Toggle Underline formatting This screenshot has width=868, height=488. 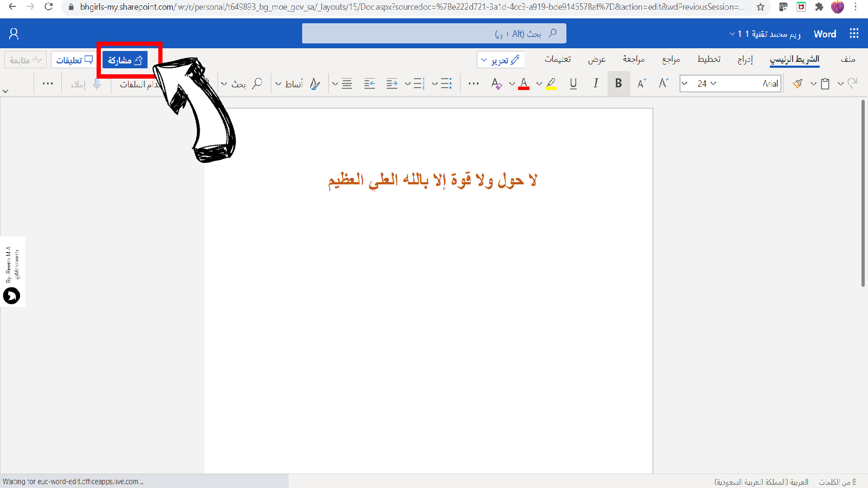pos(573,84)
